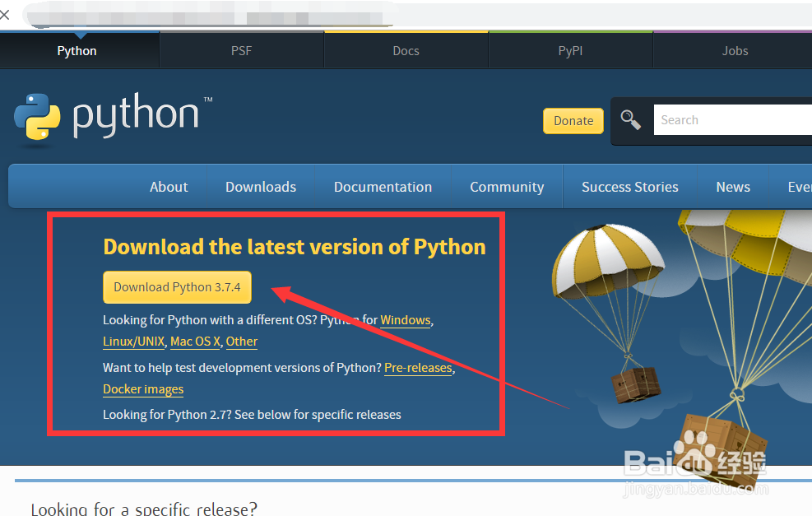This screenshot has width=812, height=516.
Task: Click the Python logo icon
Action: (37, 117)
